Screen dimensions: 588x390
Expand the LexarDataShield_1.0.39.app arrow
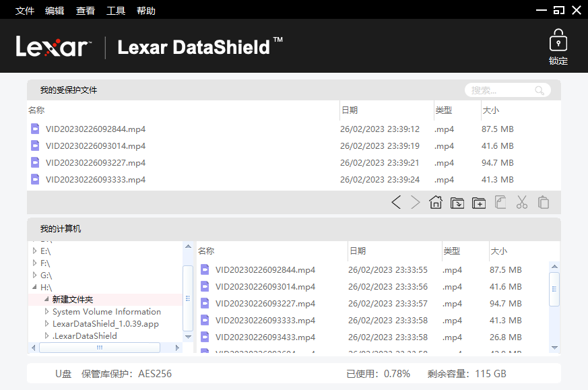click(x=46, y=323)
